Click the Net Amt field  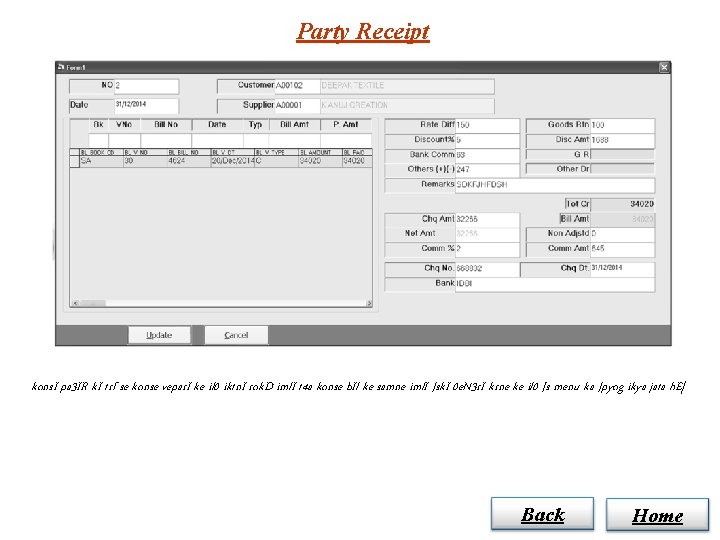[487, 234]
